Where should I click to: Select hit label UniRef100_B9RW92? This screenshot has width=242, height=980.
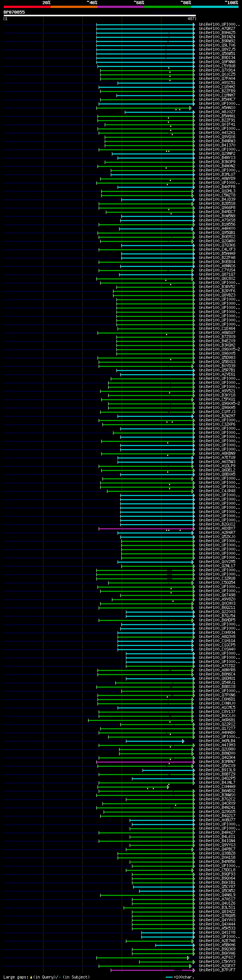pyautogui.click(x=217, y=41)
